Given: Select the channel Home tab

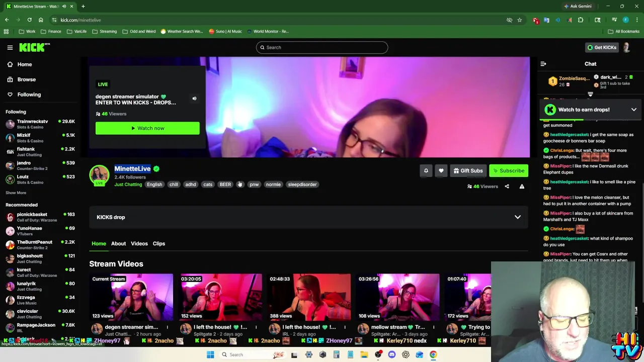Looking at the screenshot, I should (x=99, y=243).
